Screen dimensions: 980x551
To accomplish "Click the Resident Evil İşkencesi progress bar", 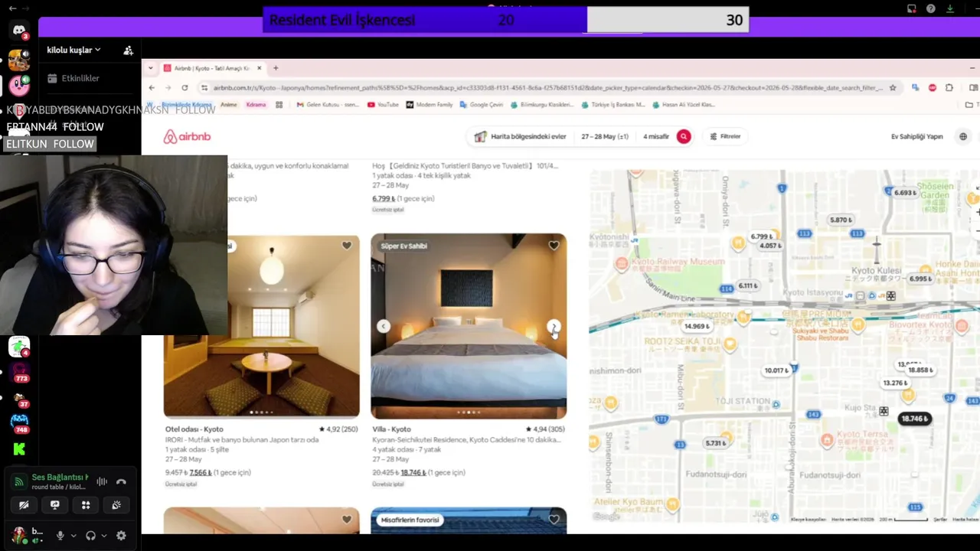I will coord(506,20).
